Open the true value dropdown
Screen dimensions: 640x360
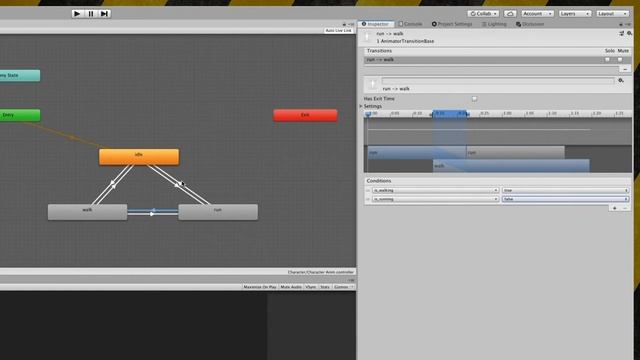click(565, 191)
